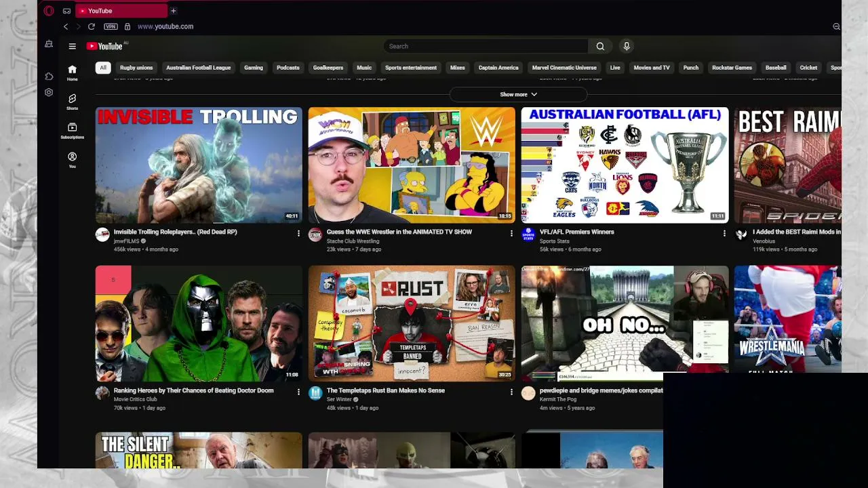Start voice search with microphone icon
868x488 pixels.
click(627, 46)
